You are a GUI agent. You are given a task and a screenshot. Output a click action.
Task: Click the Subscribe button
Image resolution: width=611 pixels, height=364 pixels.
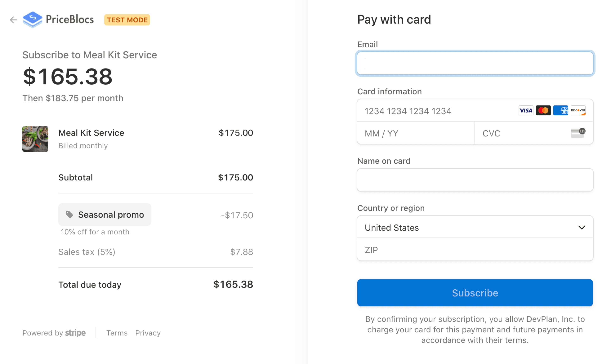(x=475, y=293)
